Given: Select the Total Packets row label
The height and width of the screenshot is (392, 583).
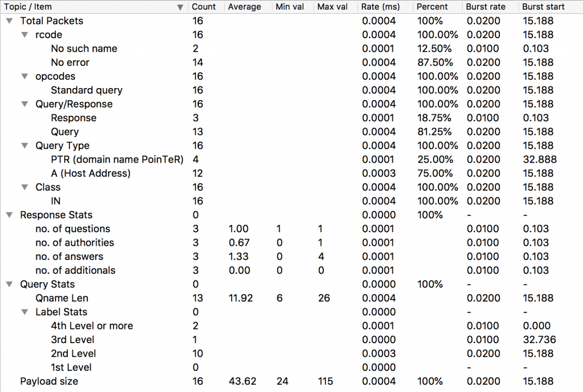Looking at the screenshot, I should [52, 21].
